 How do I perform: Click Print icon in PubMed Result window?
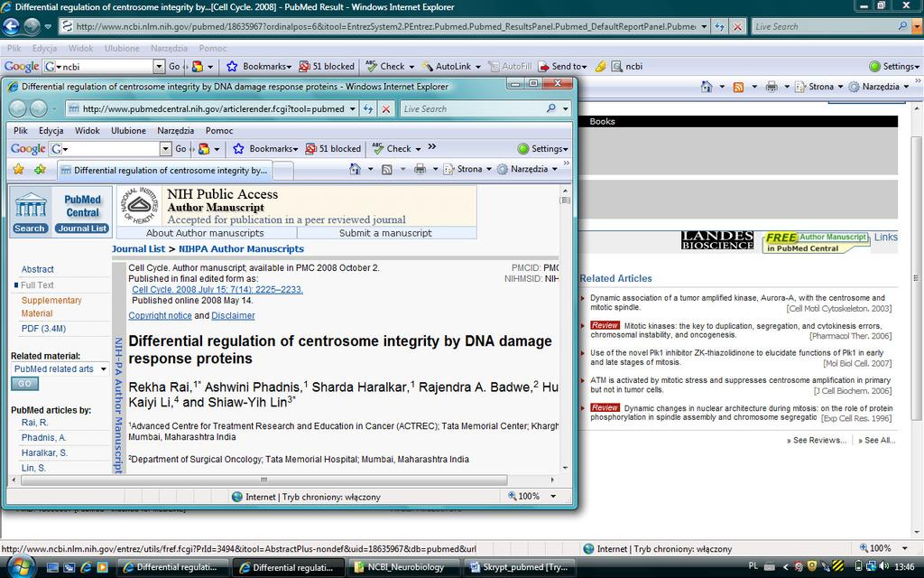772,87
